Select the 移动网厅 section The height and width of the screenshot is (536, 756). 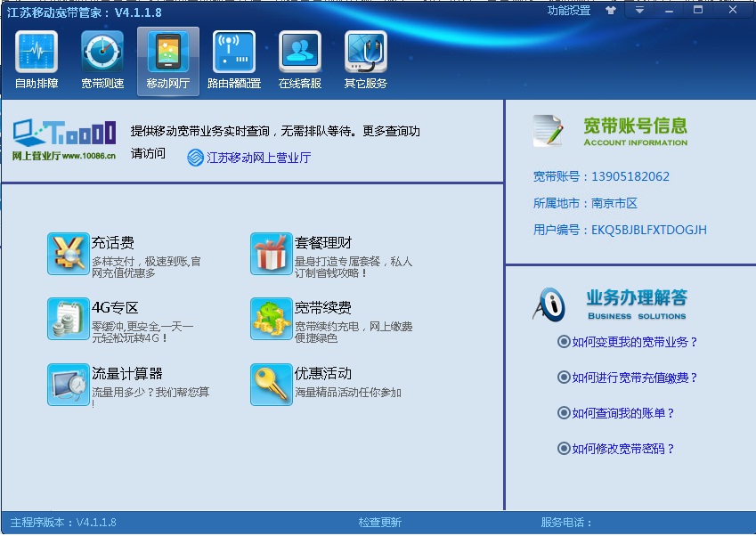[167, 58]
